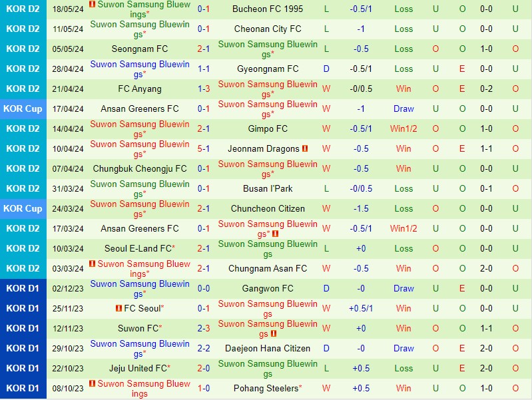Click FC Seoul team name
532x400 pixels.
pos(142,308)
